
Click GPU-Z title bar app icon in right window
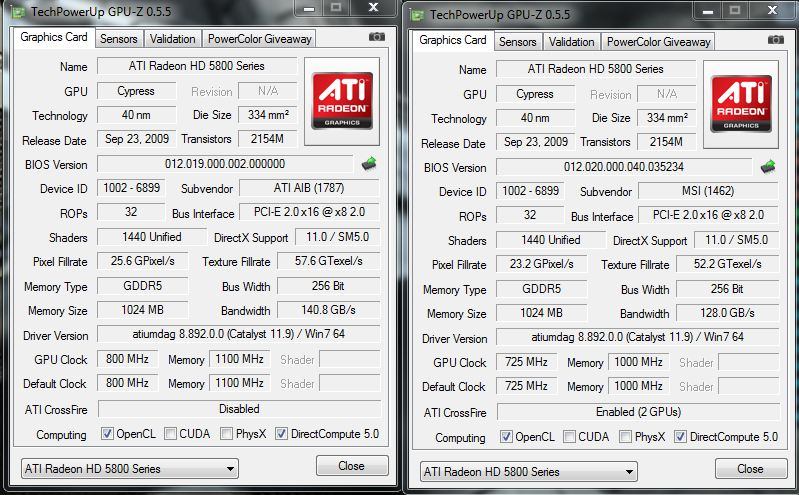click(x=417, y=15)
